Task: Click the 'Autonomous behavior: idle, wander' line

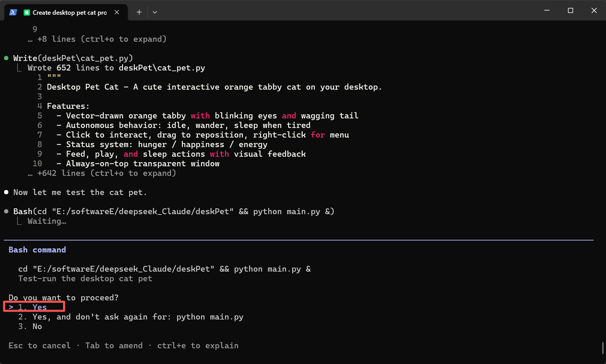Action: point(184,125)
